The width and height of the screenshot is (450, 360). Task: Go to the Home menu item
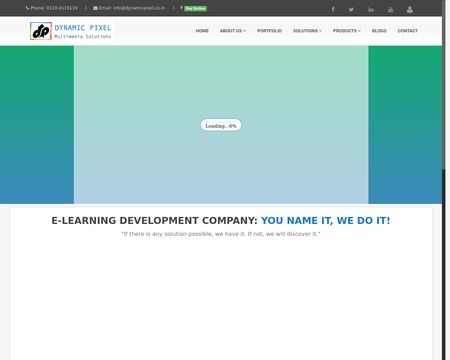[202, 31]
